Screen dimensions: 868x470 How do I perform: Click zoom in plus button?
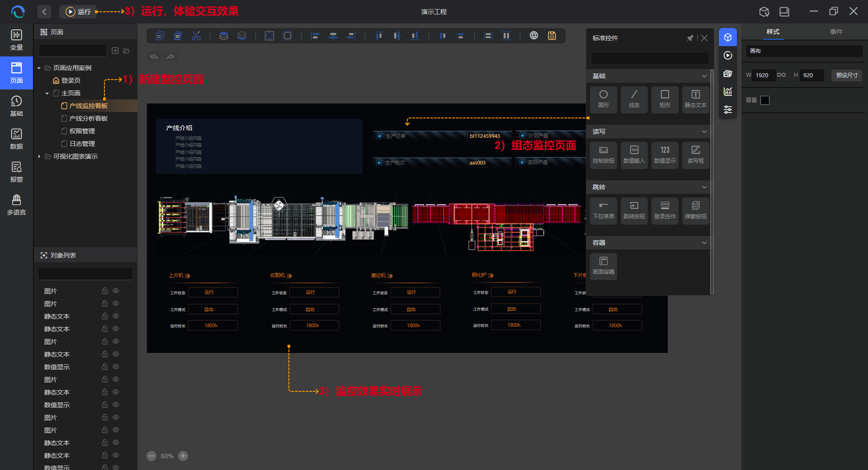point(183,456)
